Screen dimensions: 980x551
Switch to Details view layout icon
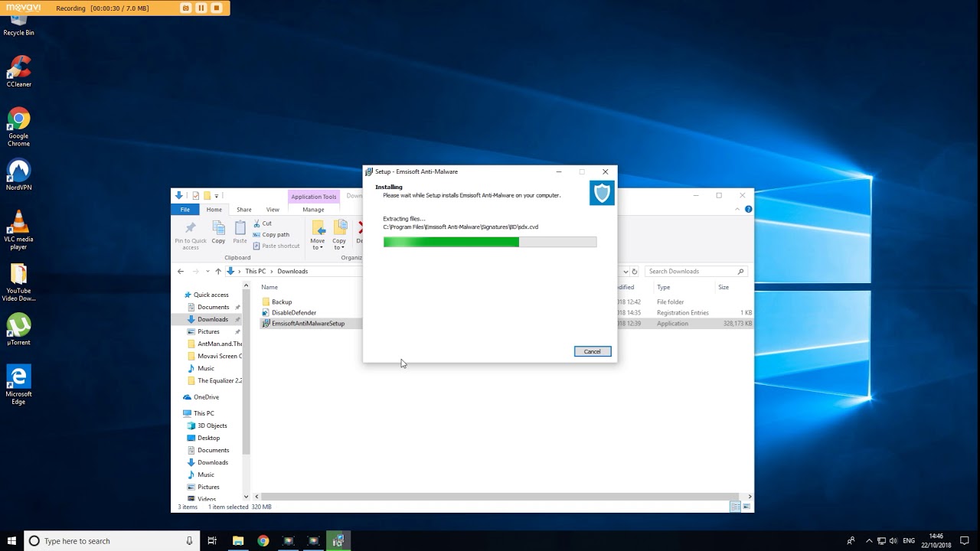coord(735,507)
